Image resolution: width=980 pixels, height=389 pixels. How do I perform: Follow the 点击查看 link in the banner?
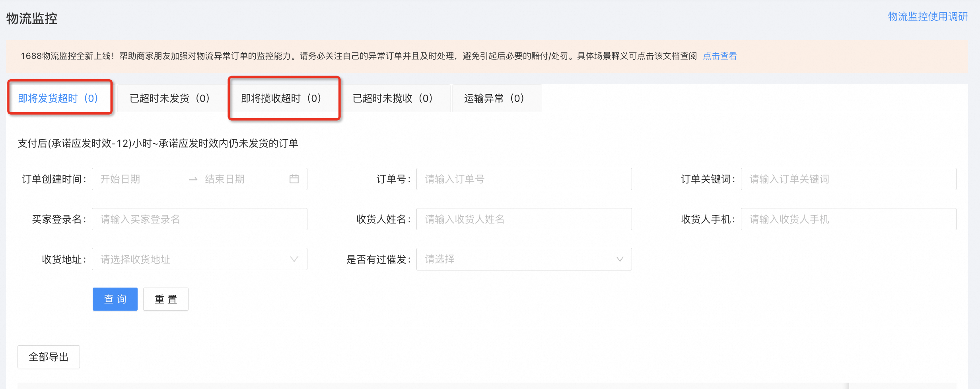(719, 56)
